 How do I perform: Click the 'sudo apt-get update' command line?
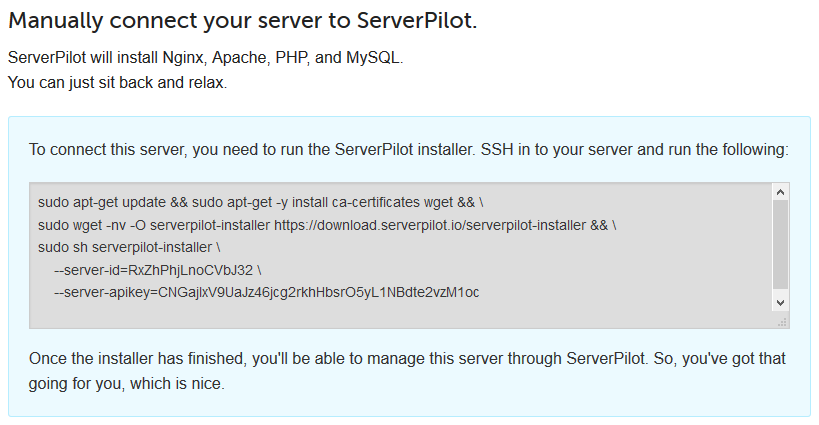(261, 202)
